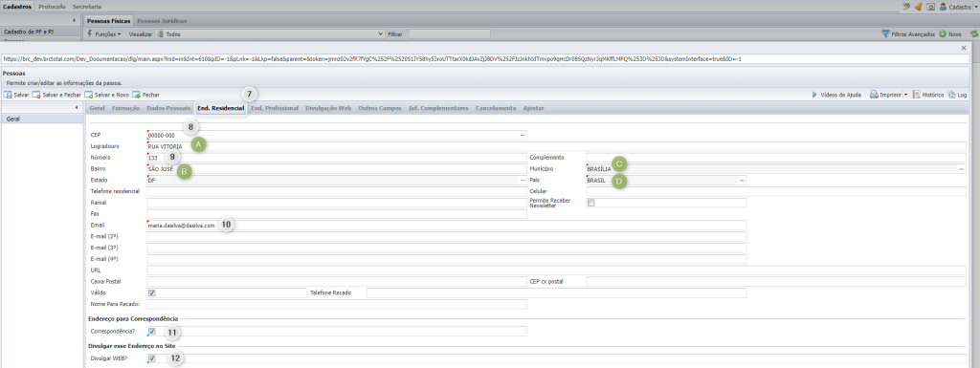
Task: Click the pencil note icon in top bar
Action: (906, 7)
